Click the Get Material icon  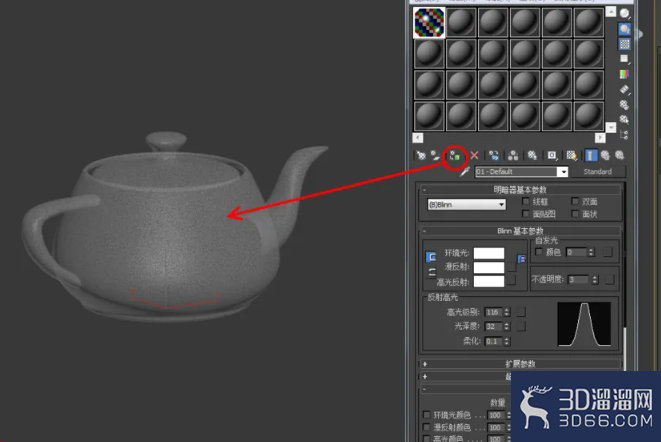pyautogui.click(x=421, y=156)
